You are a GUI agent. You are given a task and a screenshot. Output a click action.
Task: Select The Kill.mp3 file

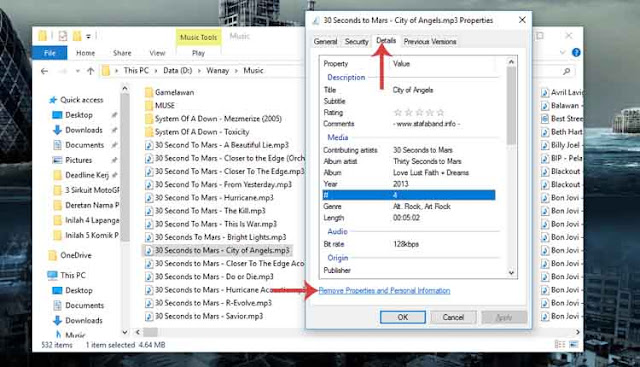(210, 211)
